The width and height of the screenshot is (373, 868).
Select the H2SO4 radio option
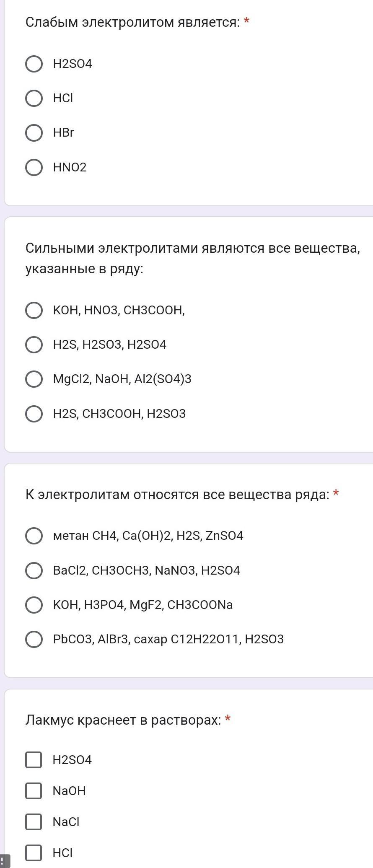(34, 64)
